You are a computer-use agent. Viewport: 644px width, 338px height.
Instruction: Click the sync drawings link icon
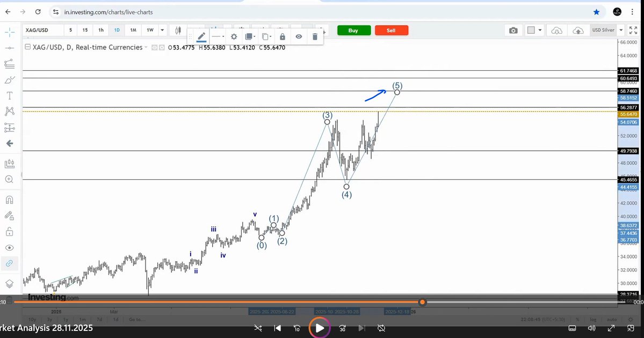coord(10,263)
